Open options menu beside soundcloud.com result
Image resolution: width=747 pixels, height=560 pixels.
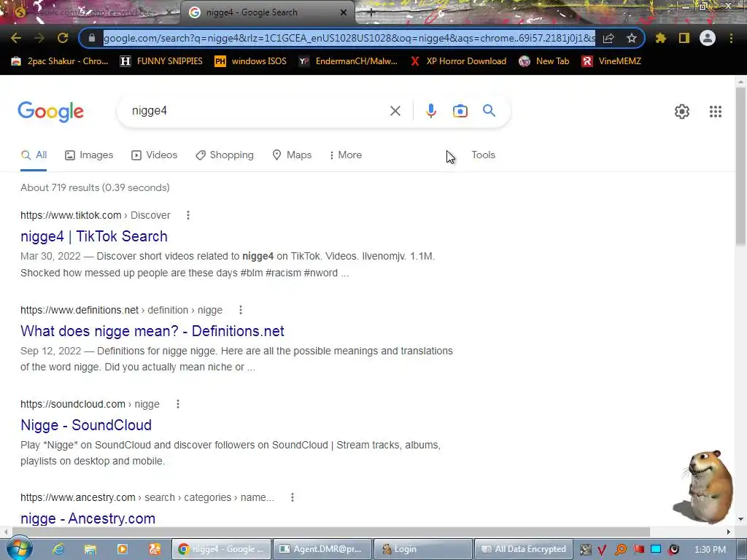[x=178, y=404]
